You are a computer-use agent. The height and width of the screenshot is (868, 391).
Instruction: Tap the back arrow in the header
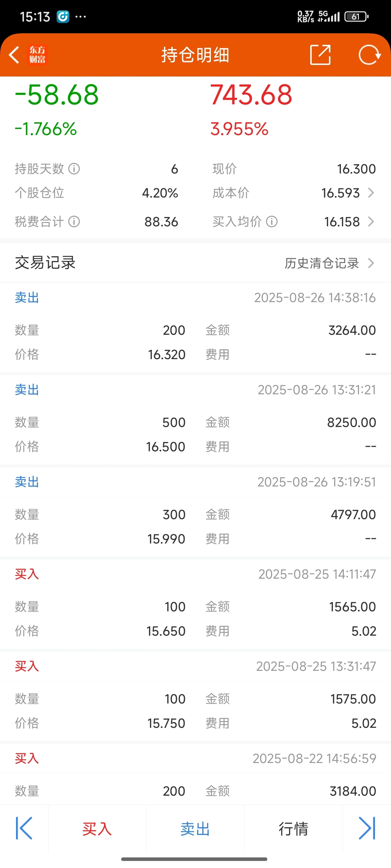pos(14,55)
